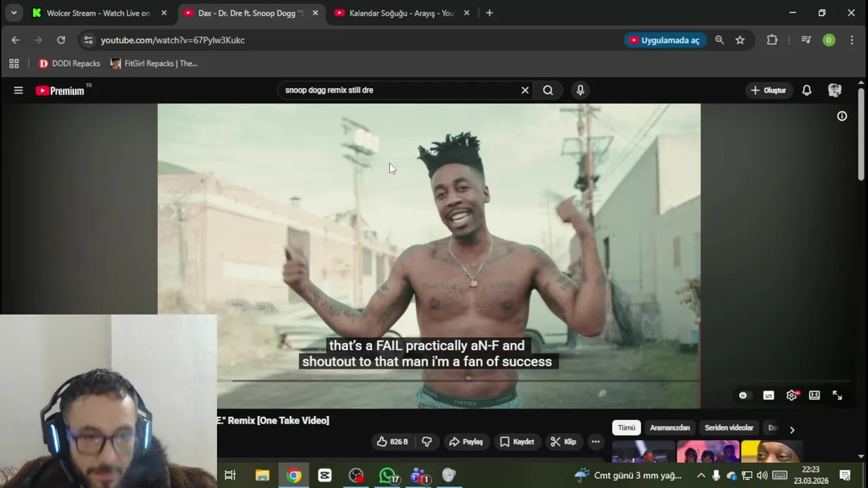Show hidden system tray icons
This screenshot has width=868, height=488.
[x=701, y=476]
